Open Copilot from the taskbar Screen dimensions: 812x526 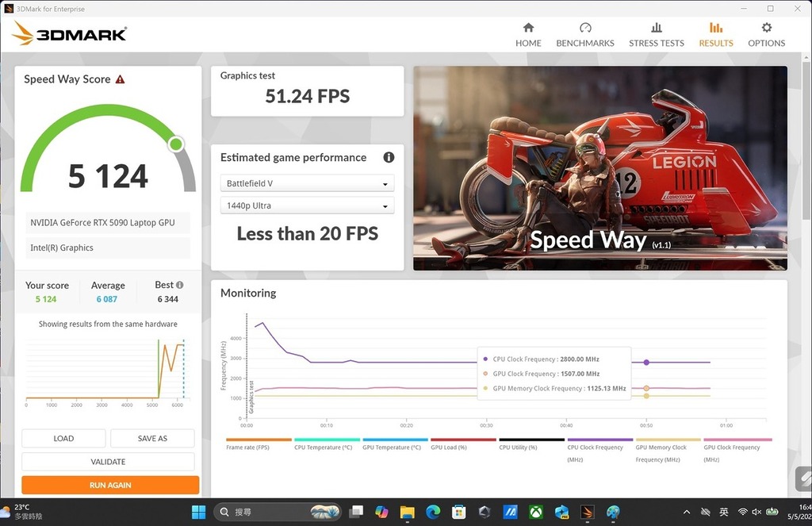click(381, 513)
